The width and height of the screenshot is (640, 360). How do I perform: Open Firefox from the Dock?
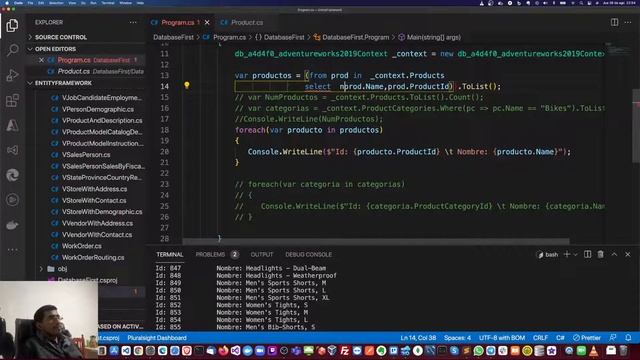[223, 351]
